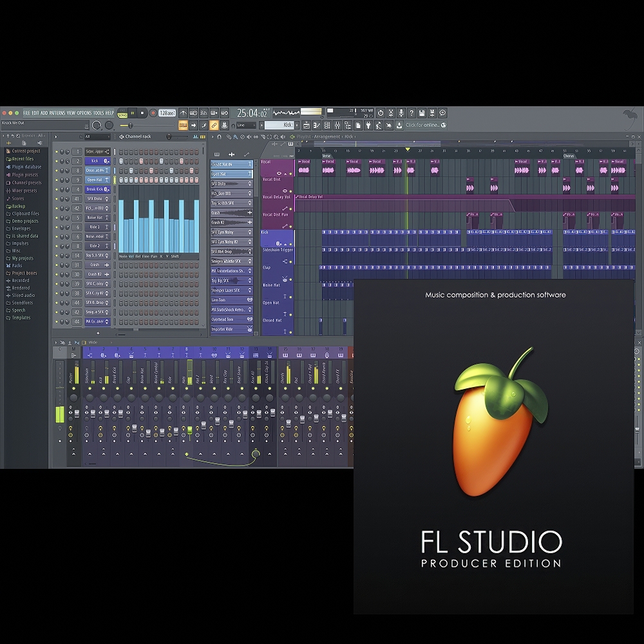Click the master volume slider in toolbar

[x=128, y=125]
